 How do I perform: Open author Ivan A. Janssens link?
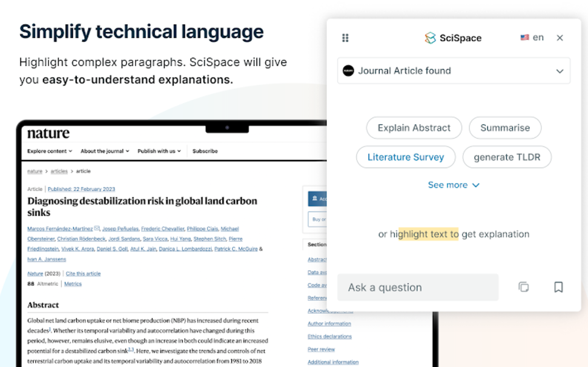[x=47, y=259]
